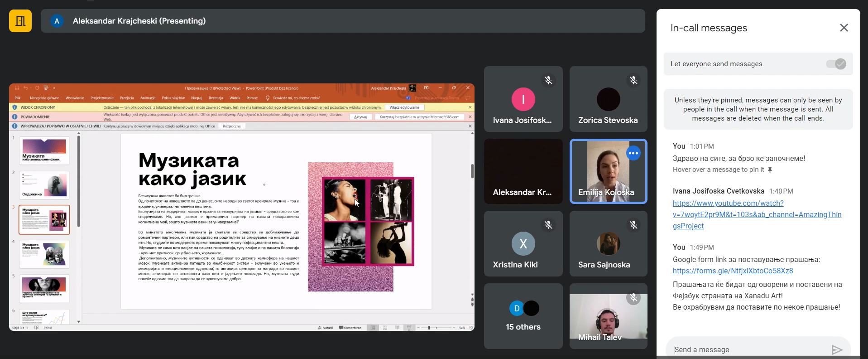Open more options on Emilija Koloska tile
Image resolution: width=868 pixels, height=359 pixels.
click(633, 153)
